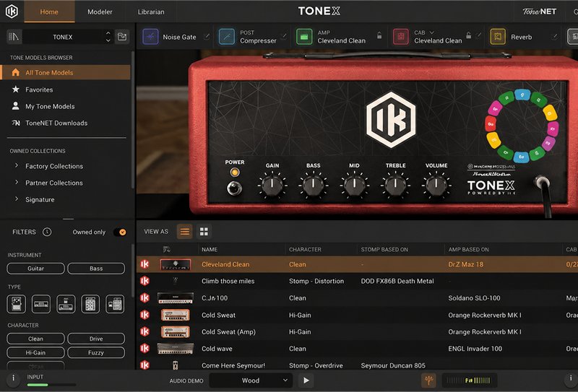This screenshot has width=578, height=392.
Task: Open the preset save folder icon
Action: click(122, 37)
